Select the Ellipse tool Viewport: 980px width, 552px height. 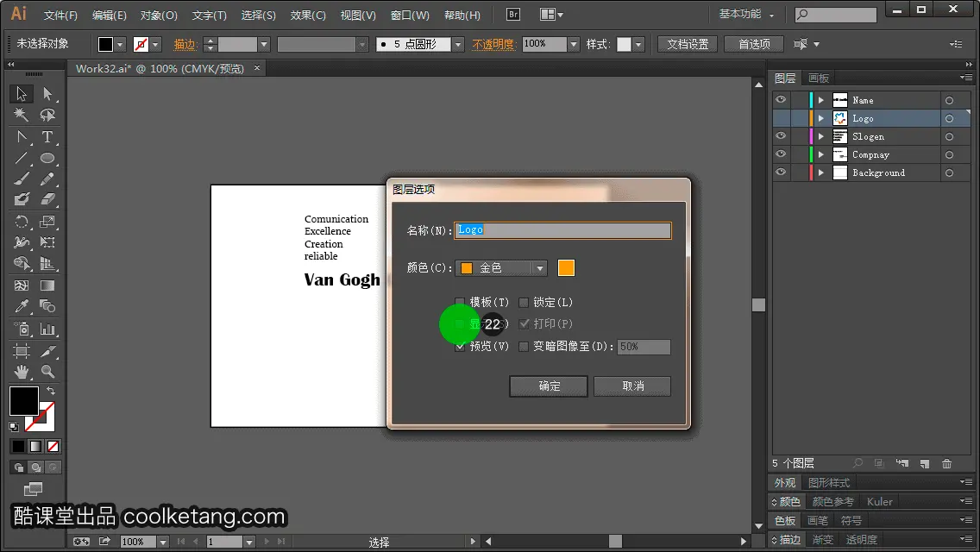click(x=47, y=158)
